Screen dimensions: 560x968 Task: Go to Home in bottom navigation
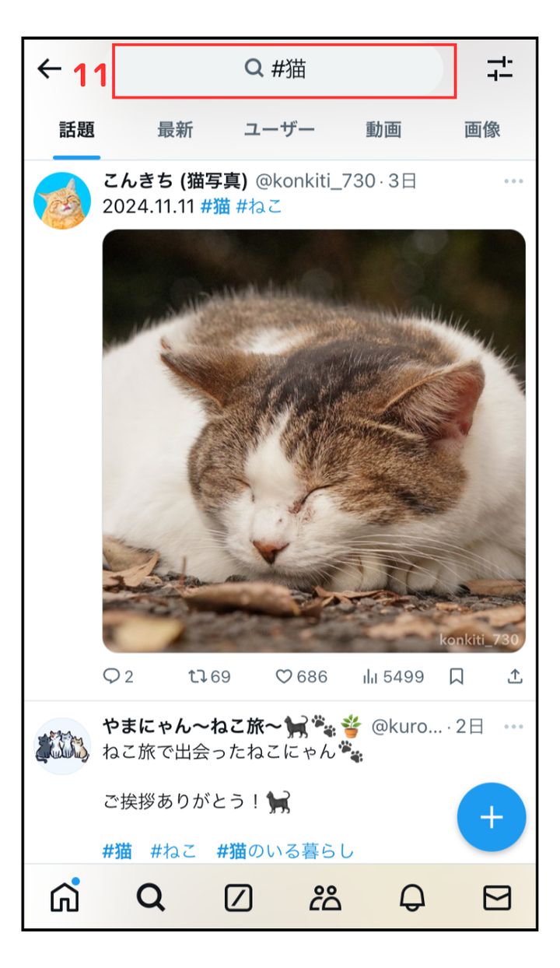pyautogui.click(x=65, y=898)
